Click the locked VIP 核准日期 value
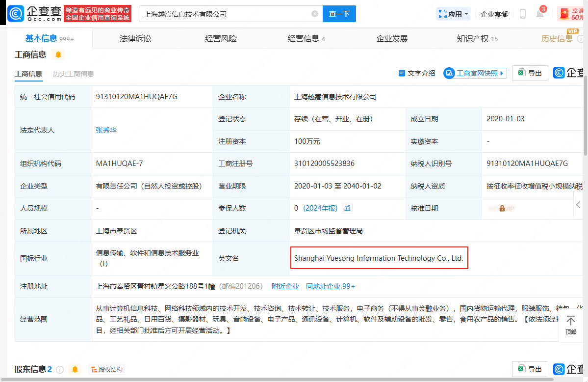 [503, 208]
